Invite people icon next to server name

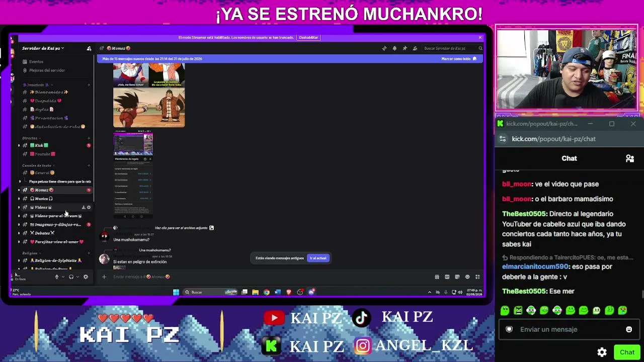point(89,48)
